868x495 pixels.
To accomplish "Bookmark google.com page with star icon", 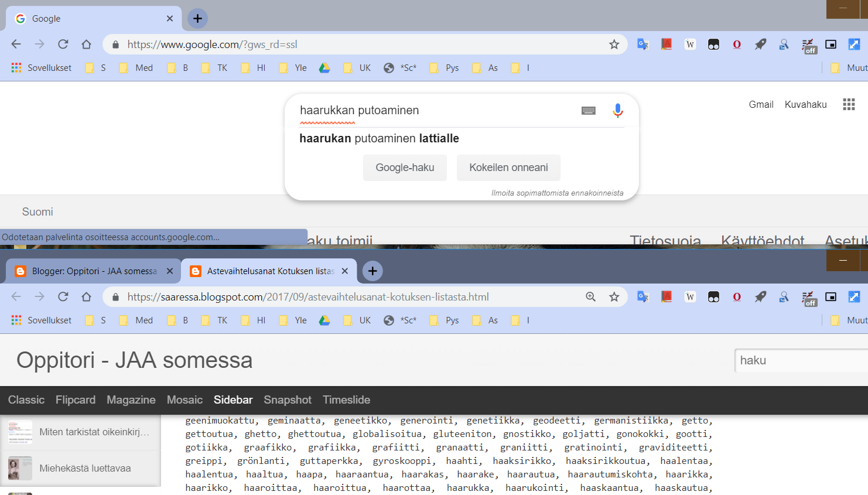I will tap(614, 44).
